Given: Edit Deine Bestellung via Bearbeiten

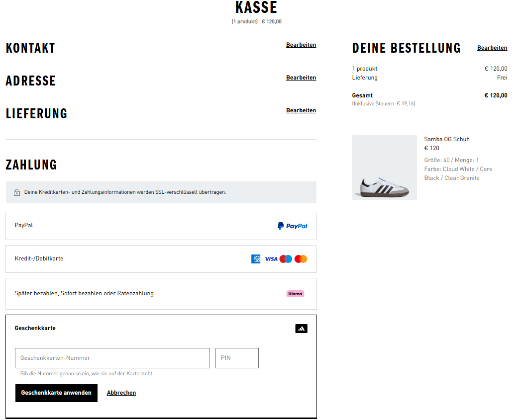Looking at the screenshot, I should click(492, 48).
